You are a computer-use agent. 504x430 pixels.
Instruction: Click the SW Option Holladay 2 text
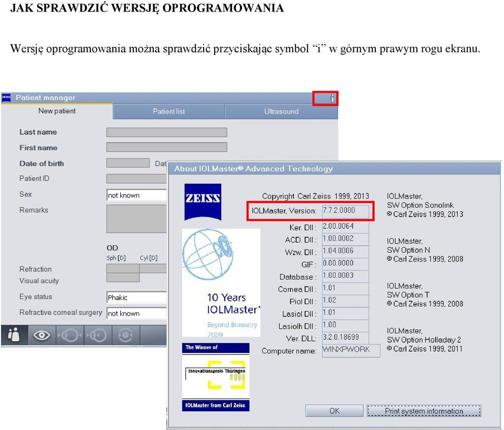[424, 340]
